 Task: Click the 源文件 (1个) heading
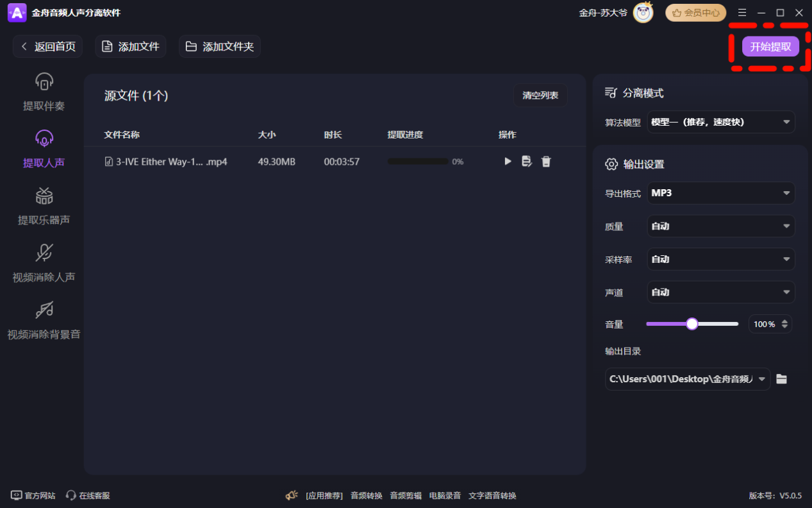coord(136,96)
